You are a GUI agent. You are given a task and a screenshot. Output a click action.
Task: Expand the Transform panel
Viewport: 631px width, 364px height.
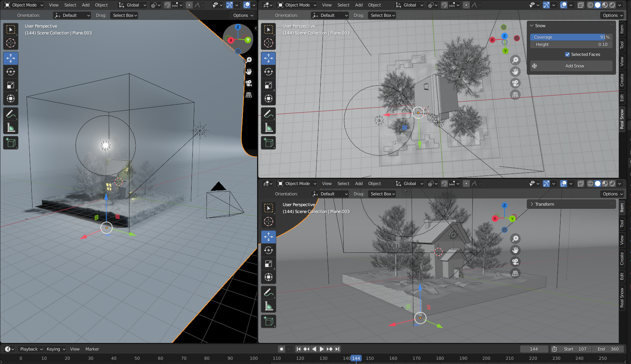click(x=532, y=204)
